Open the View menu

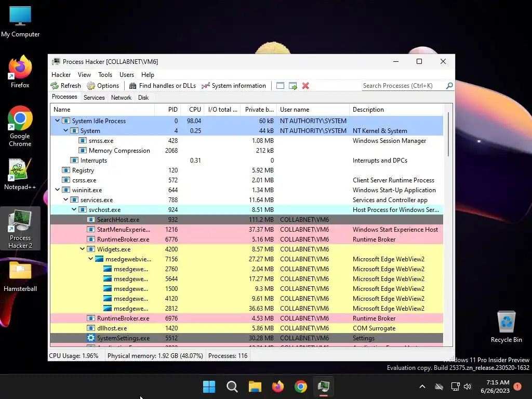(x=84, y=75)
